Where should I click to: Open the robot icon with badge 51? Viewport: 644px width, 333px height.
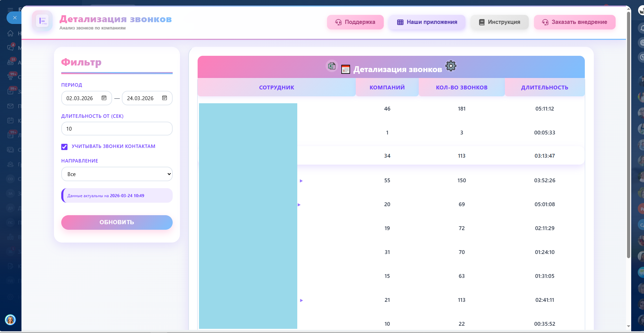coord(11,62)
